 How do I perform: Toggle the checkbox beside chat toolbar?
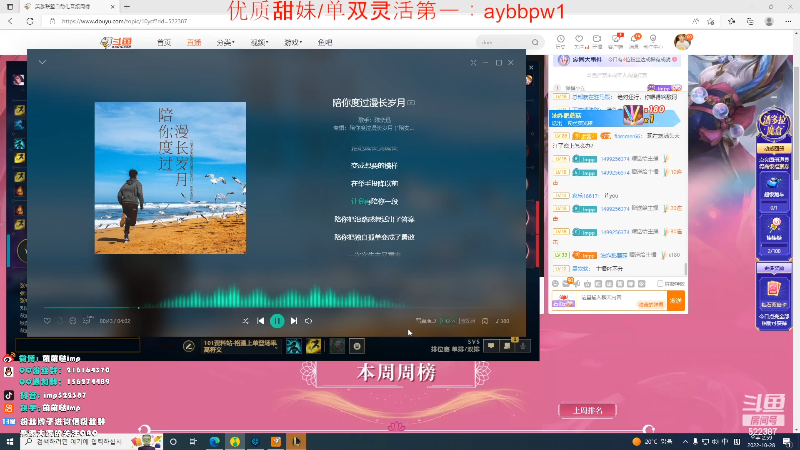click(660, 284)
